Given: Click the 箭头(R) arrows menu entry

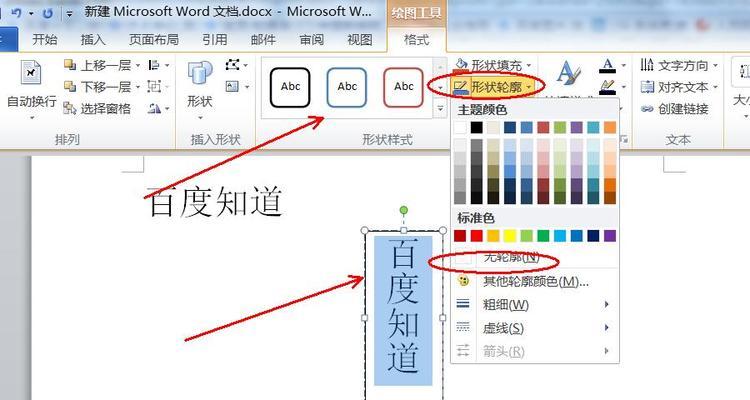Looking at the screenshot, I should coord(535,351).
